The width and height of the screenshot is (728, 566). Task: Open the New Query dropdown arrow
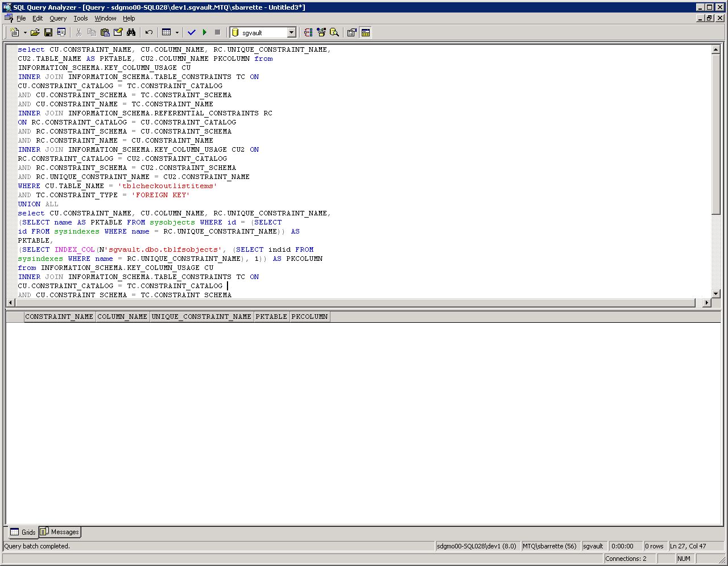coord(25,32)
